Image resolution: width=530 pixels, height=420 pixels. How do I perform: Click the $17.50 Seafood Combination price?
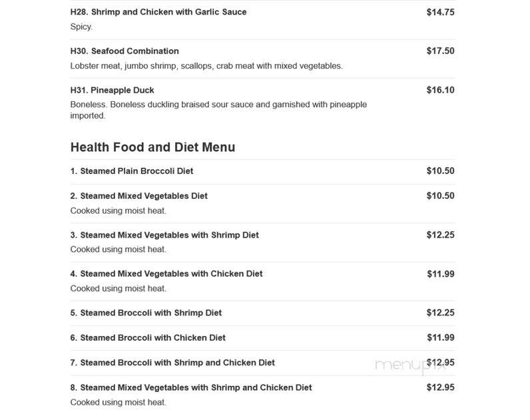point(440,51)
